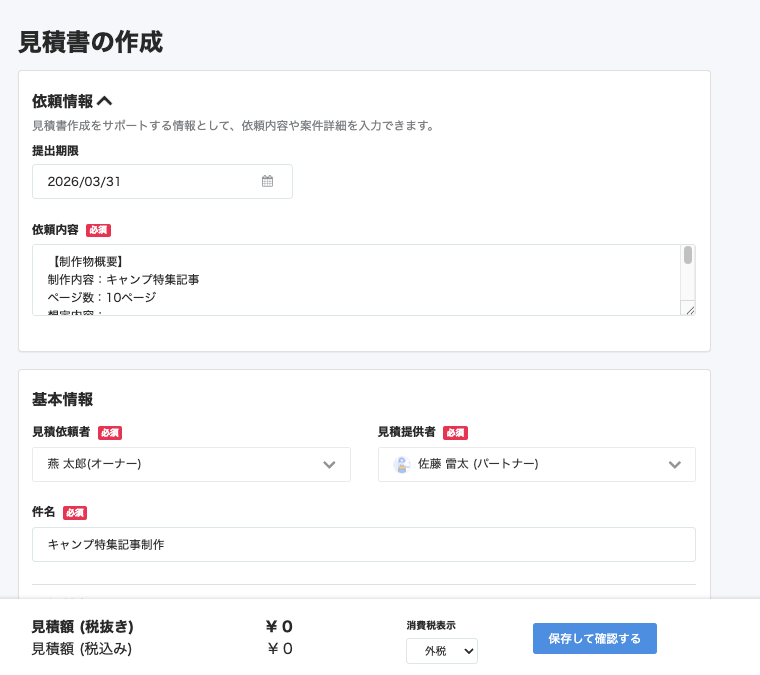This screenshot has height=675, width=760.
Task: Click the textarea resize handle corner
Action: click(x=690, y=310)
